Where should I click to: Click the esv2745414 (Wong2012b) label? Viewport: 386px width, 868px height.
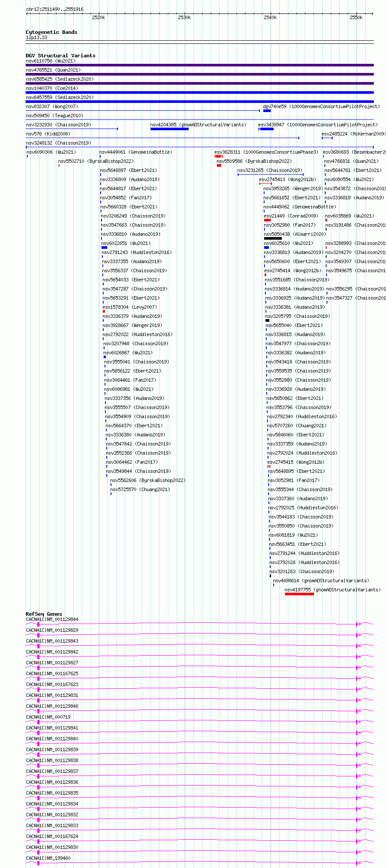pyautogui.click(x=293, y=271)
